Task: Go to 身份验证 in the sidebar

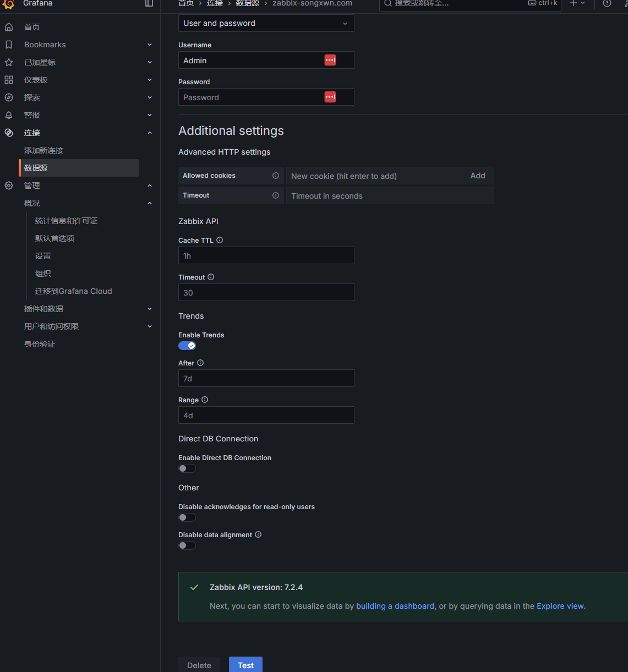Action: [x=40, y=344]
